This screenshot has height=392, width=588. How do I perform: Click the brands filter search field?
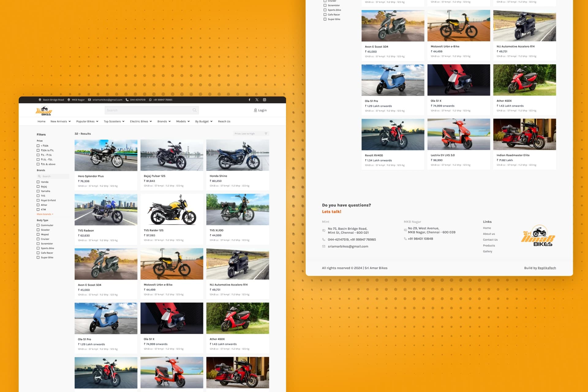click(x=54, y=176)
